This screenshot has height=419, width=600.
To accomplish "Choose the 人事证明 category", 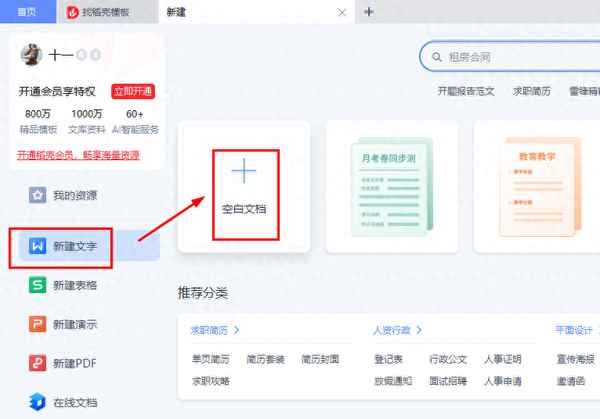I will (502, 359).
